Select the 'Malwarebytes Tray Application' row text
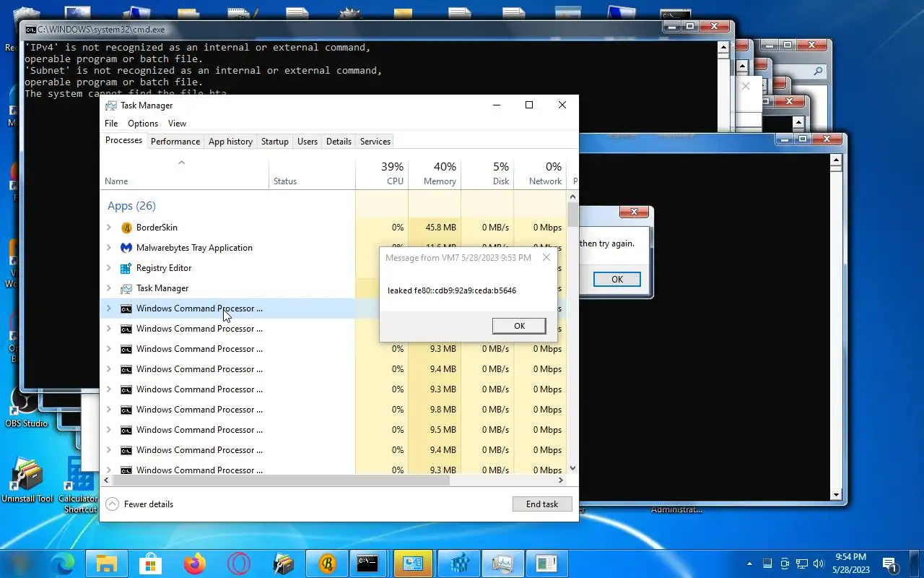 pos(194,248)
